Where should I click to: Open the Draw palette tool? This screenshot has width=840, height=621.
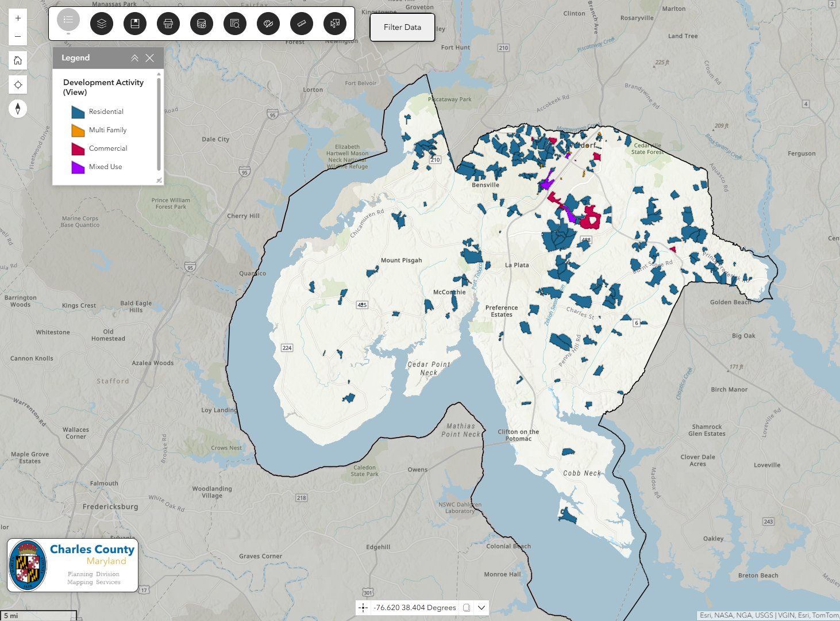(x=268, y=24)
